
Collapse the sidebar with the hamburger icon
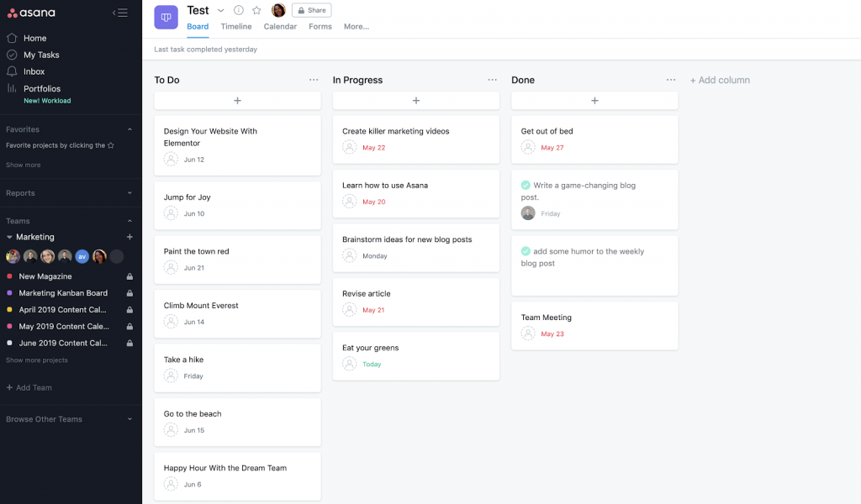coord(120,13)
